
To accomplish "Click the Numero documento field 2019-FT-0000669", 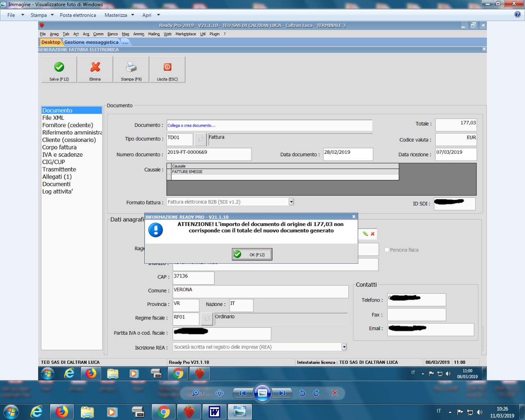I will tap(209, 154).
